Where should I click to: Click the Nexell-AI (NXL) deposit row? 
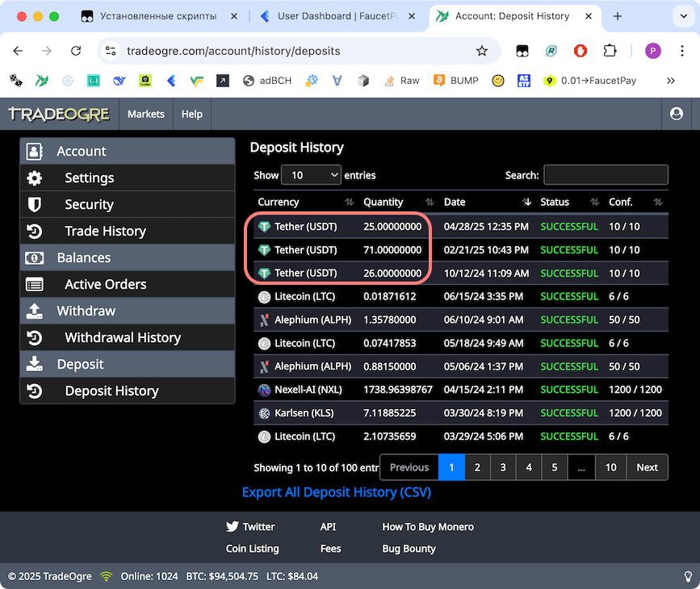(461, 390)
